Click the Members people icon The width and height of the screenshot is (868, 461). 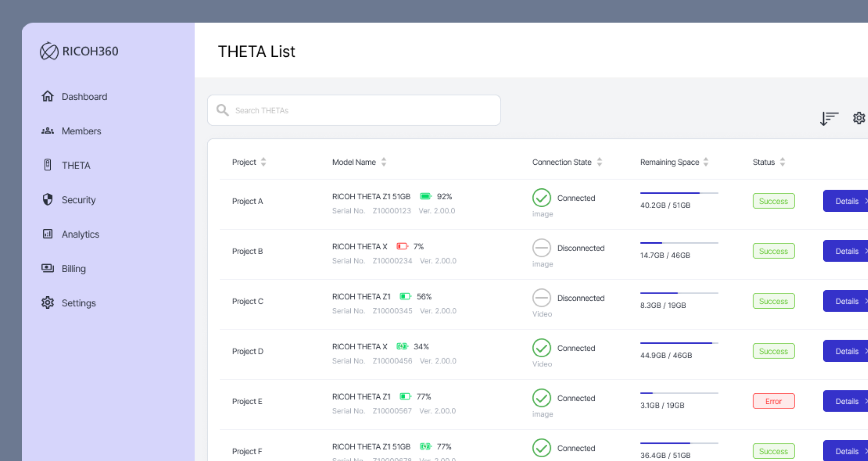point(48,131)
